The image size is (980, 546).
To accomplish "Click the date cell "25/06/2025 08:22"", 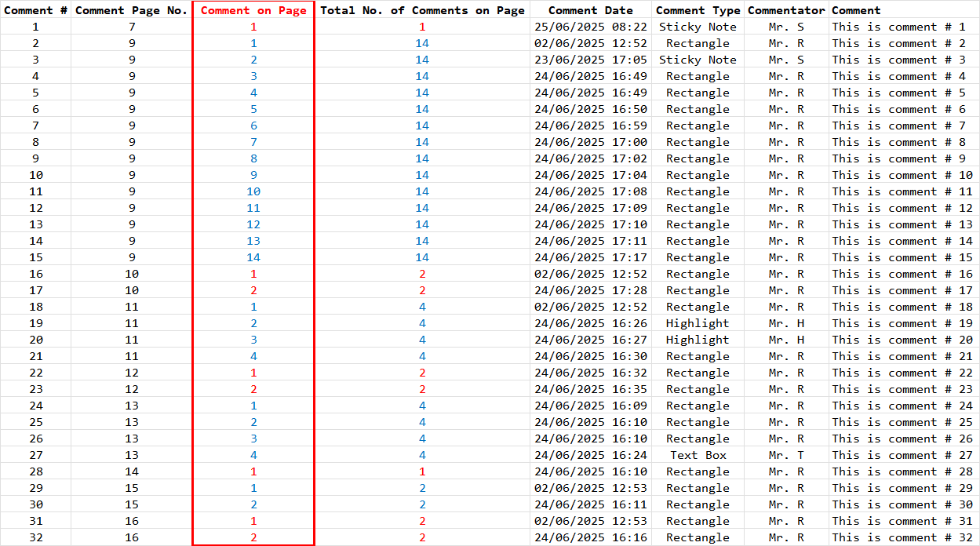I will [591, 27].
